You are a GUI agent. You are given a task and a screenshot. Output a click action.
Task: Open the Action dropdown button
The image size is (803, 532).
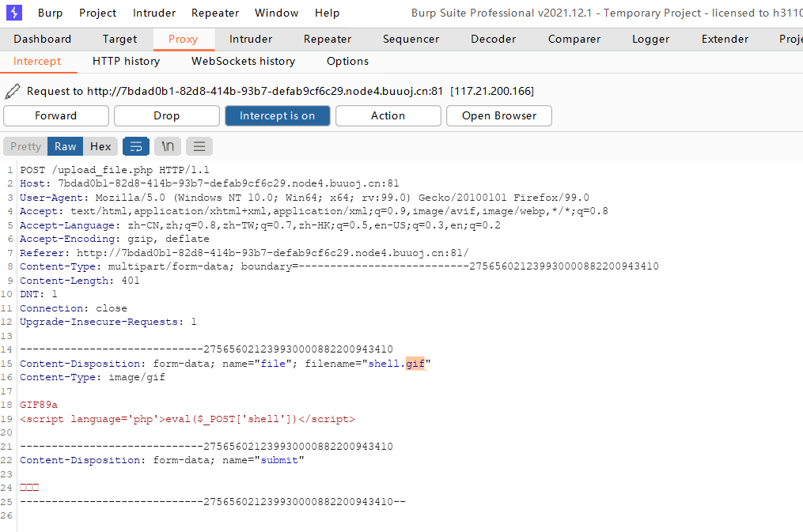388,115
